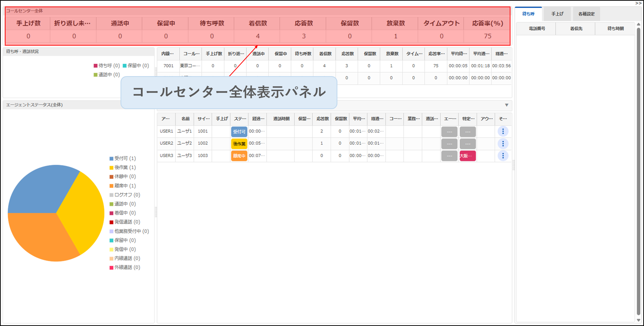Image resolution: width=644 pixels, height=326 pixels.
Task: Expand the agent status dropdown triangle
Action: (x=506, y=105)
